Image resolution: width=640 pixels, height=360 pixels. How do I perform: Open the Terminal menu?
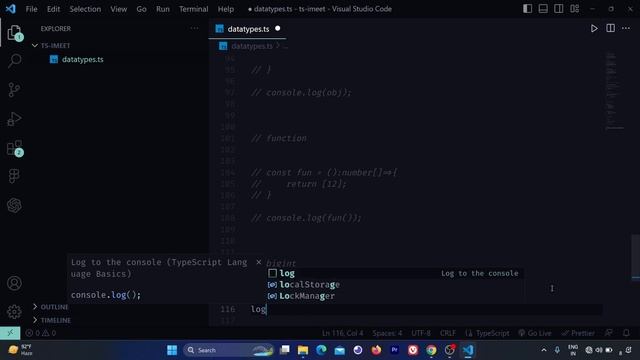[193, 9]
